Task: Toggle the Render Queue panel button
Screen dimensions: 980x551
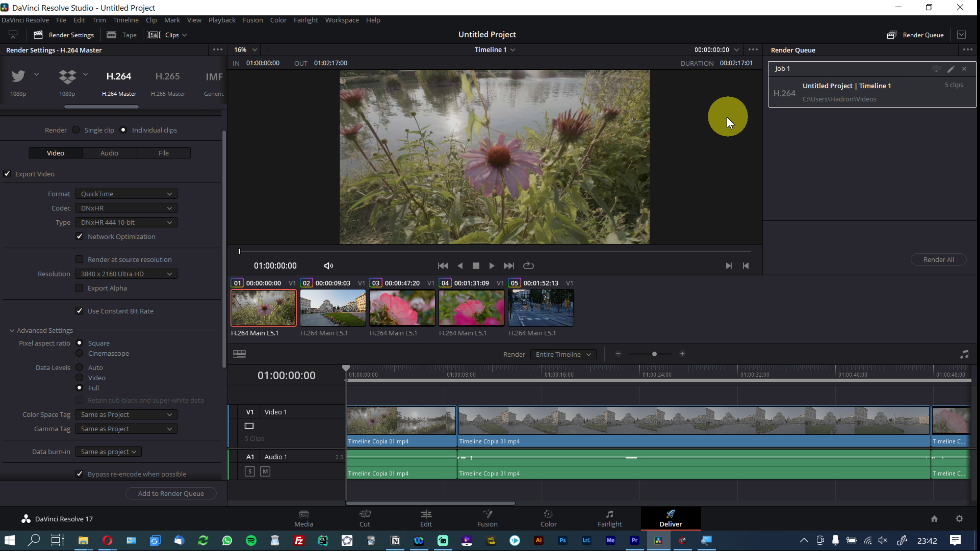Action: coord(915,35)
